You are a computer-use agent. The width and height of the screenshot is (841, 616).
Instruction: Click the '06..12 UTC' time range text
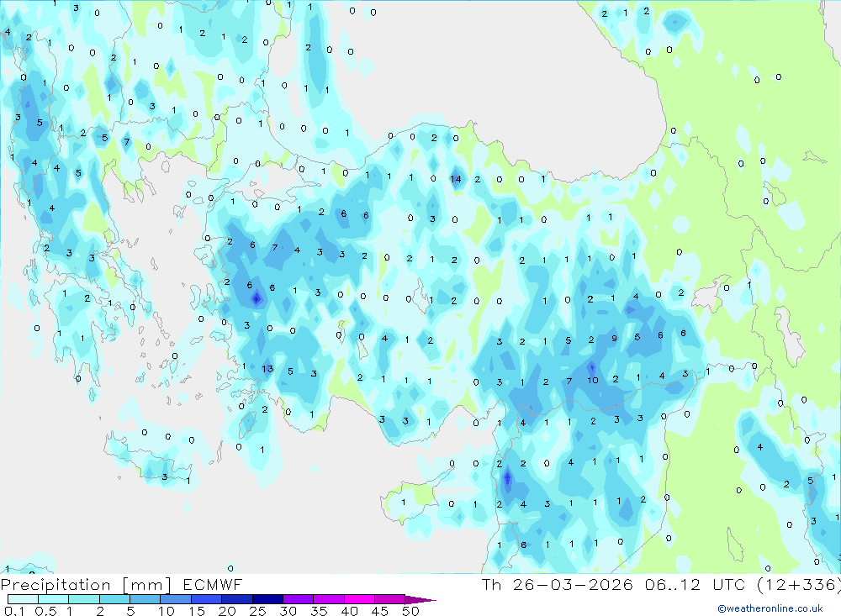pyautogui.click(x=696, y=584)
